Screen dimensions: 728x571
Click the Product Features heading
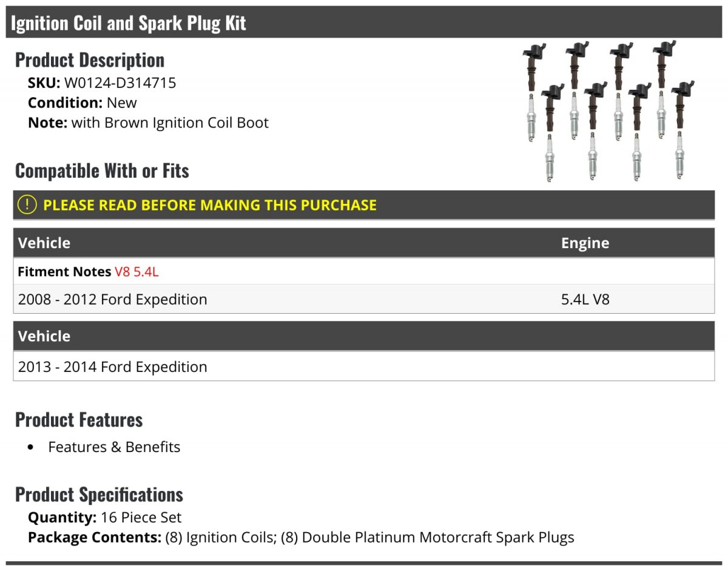pyautogui.click(x=79, y=419)
